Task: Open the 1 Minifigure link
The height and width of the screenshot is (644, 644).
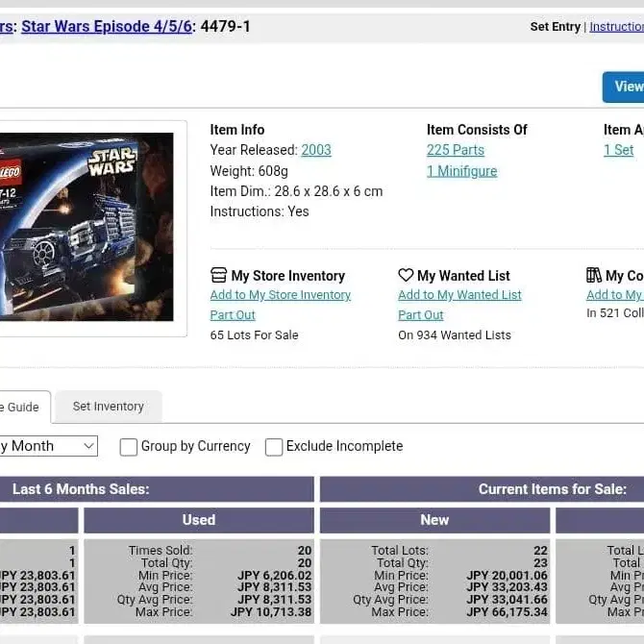Action: point(462,171)
